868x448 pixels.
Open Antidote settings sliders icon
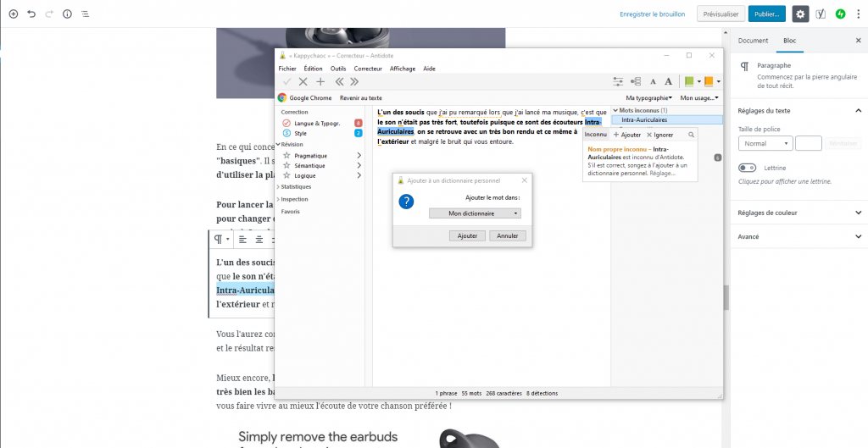[618, 81]
